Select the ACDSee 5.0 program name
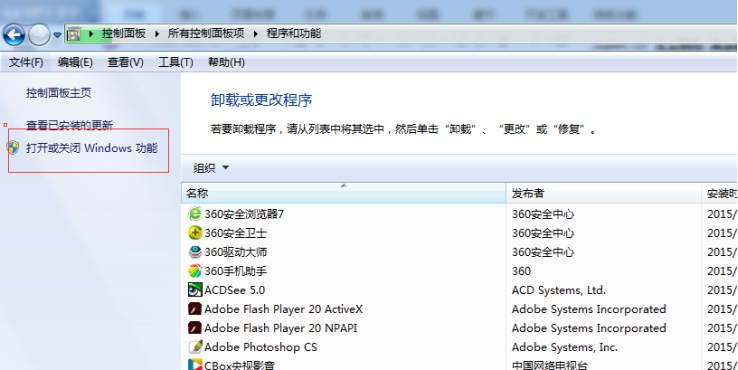Image resolution: width=738 pixels, height=370 pixels. [234, 290]
